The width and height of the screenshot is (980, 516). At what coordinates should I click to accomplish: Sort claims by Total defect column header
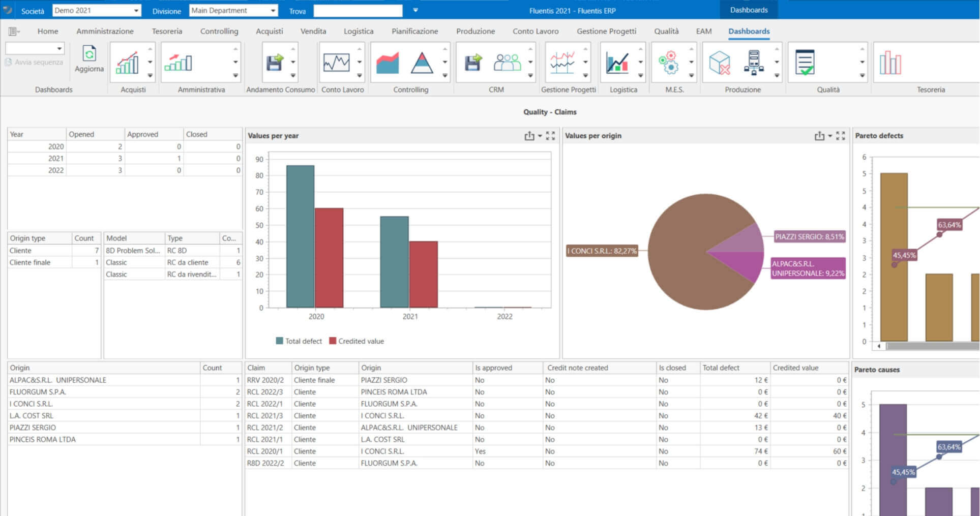tap(721, 368)
